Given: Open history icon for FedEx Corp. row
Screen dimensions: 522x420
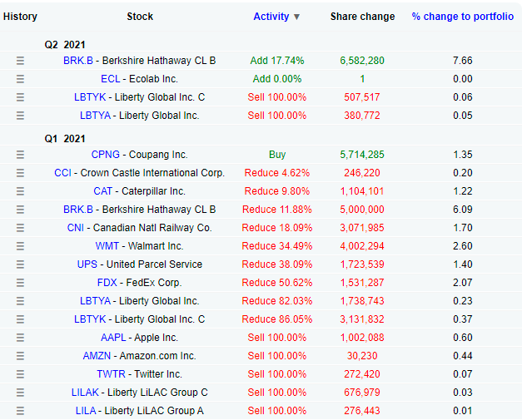Looking at the screenshot, I should tap(20, 283).
